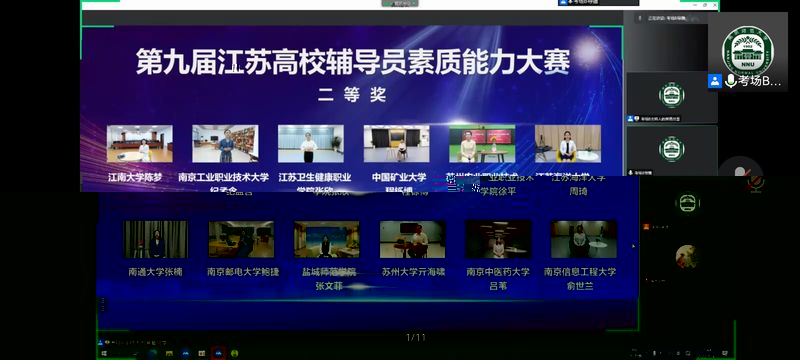Click the round avatar photo in participant list
The image size is (800, 360).
click(687, 256)
